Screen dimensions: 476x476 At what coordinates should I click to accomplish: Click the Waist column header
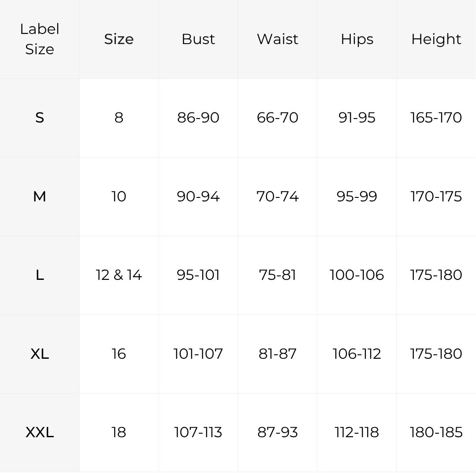point(278,39)
